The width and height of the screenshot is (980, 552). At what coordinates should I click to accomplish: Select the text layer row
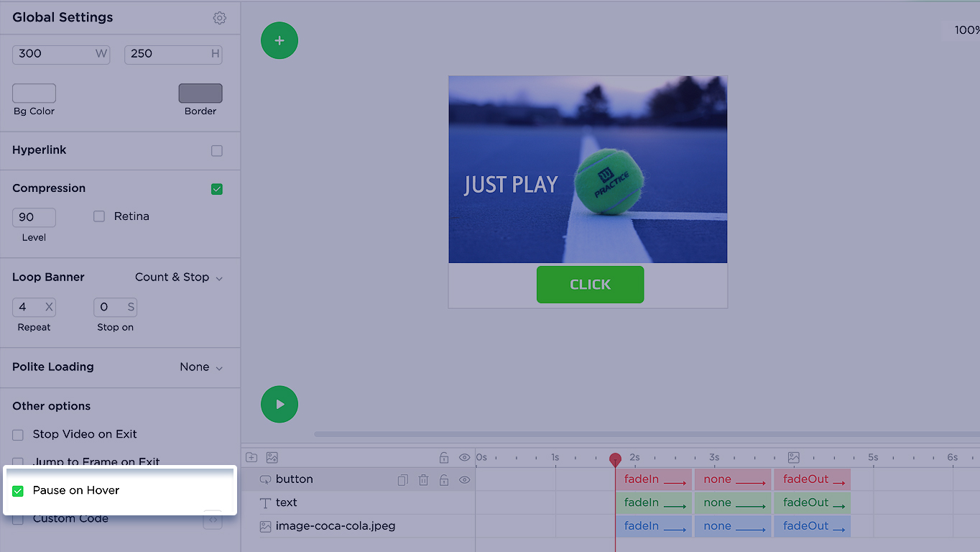coord(358,503)
